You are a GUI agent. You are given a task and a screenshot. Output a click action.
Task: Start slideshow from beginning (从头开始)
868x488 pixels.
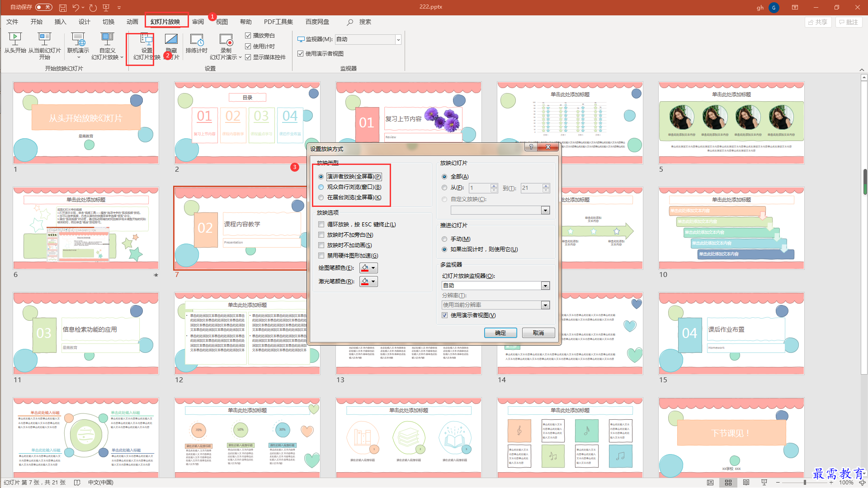tap(15, 43)
